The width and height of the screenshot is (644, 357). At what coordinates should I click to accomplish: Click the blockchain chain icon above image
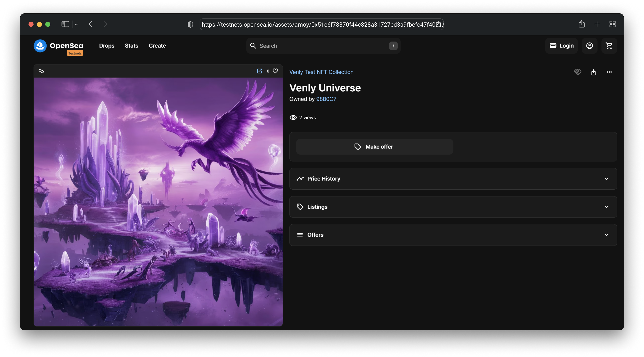[41, 71]
